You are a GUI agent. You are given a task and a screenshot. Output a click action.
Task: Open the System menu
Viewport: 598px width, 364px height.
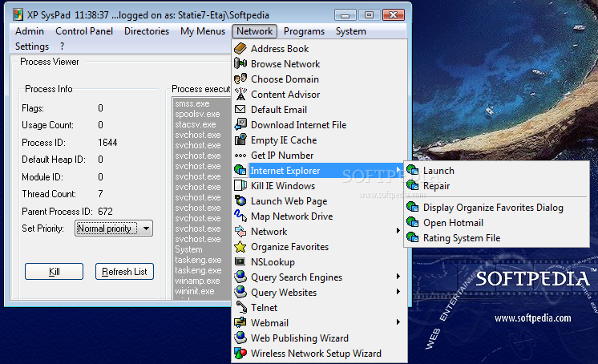[x=350, y=31]
